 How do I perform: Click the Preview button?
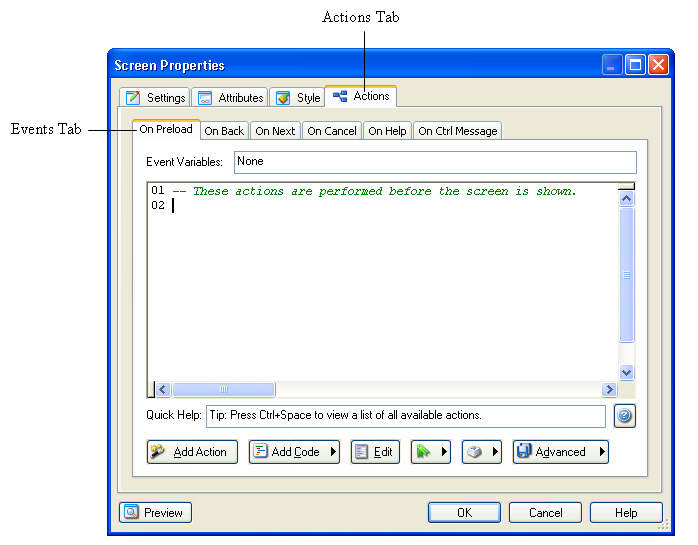[155, 512]
